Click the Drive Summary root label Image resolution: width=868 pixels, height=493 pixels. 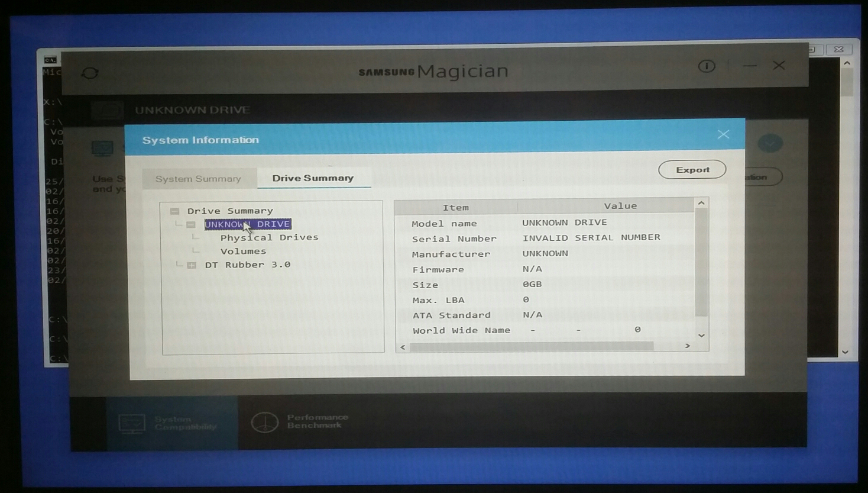pyautogui.click(x=230, y=211)
